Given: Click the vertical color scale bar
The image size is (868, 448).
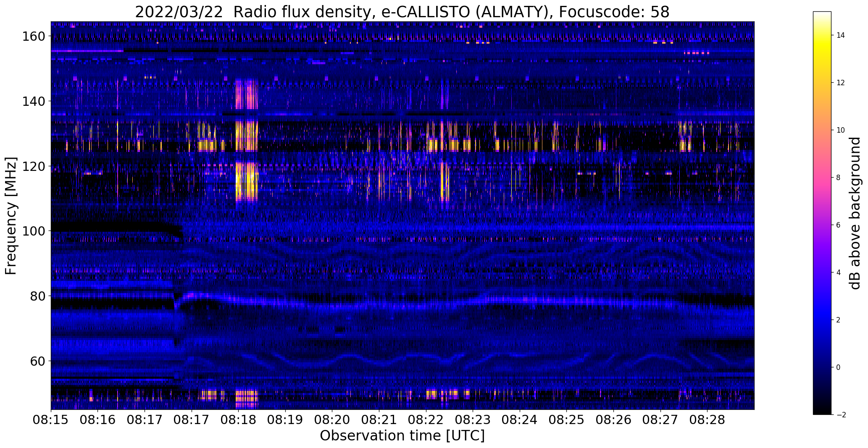Looking at the screenshot, I should [x=822, y=213].
